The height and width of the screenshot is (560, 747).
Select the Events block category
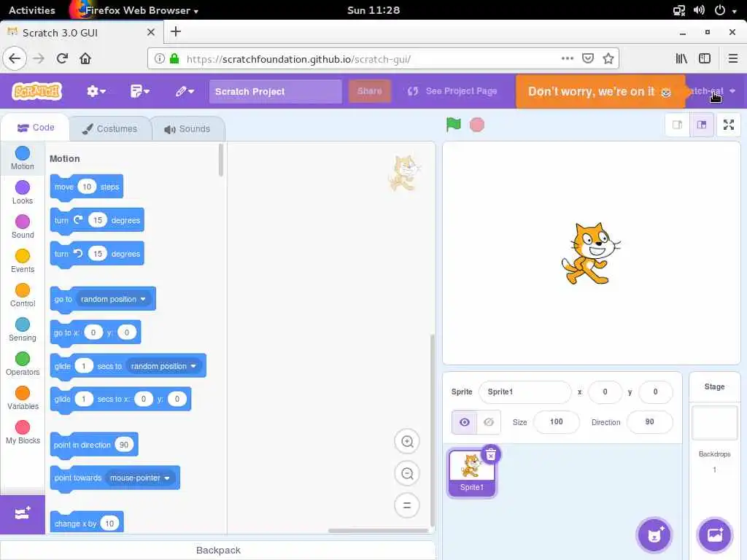pos(23,261)
